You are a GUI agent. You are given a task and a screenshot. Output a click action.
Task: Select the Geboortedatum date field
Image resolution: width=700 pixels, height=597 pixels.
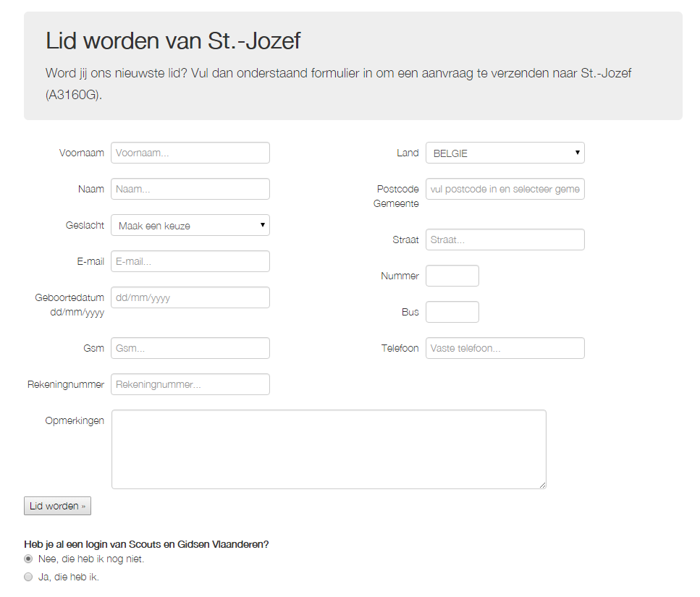coord(190,297)
